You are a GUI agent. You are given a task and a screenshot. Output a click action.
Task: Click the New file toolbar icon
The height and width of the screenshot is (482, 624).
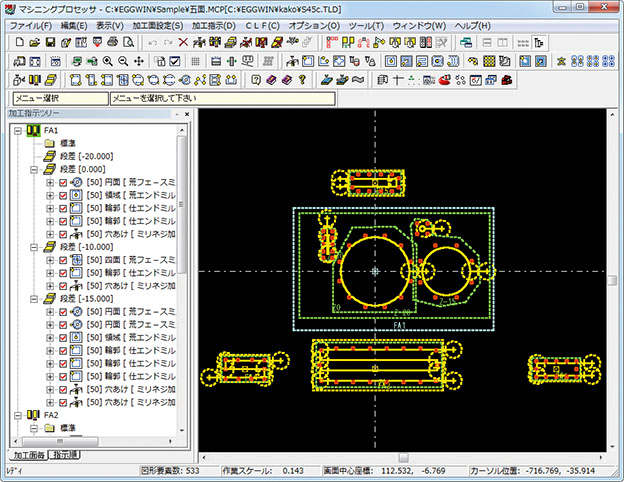pyautogui.click(x=20, y=42)
